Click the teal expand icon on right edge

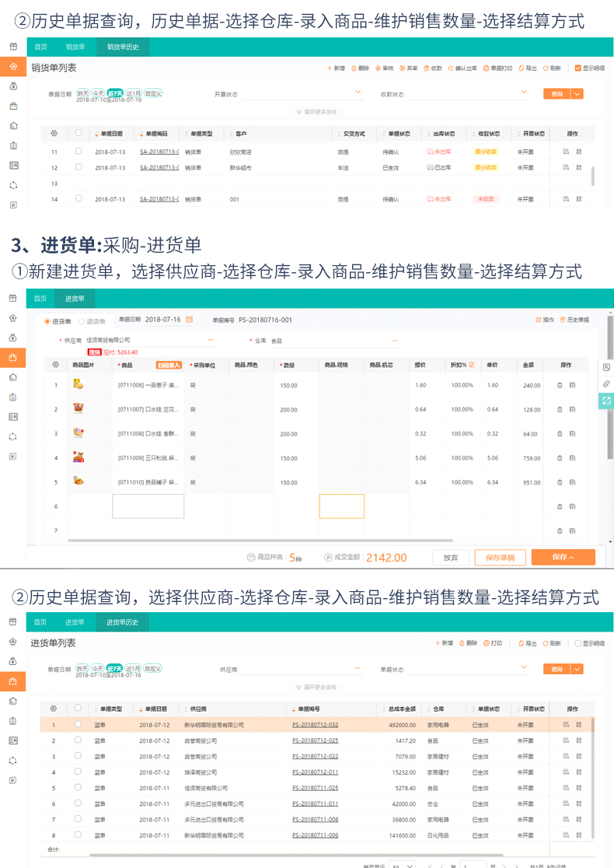pyautogui.click(x=606, y=401)
